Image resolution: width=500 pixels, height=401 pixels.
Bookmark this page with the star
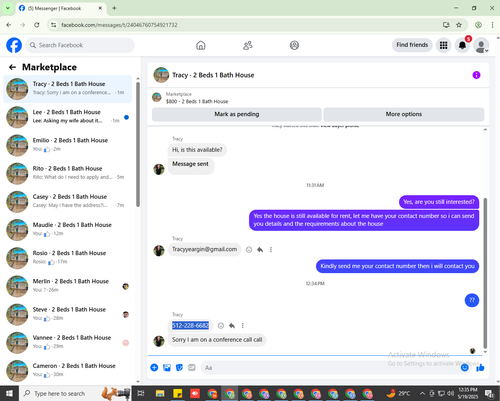459,25
